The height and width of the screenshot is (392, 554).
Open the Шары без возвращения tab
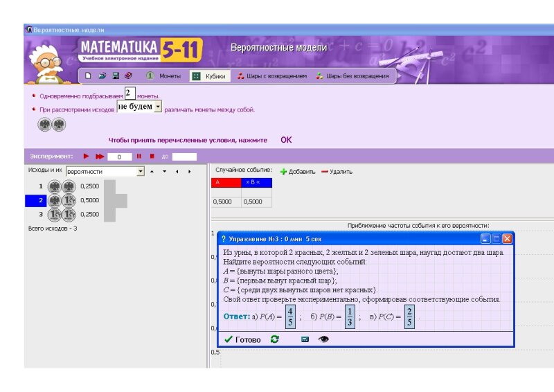coord(352,76)
